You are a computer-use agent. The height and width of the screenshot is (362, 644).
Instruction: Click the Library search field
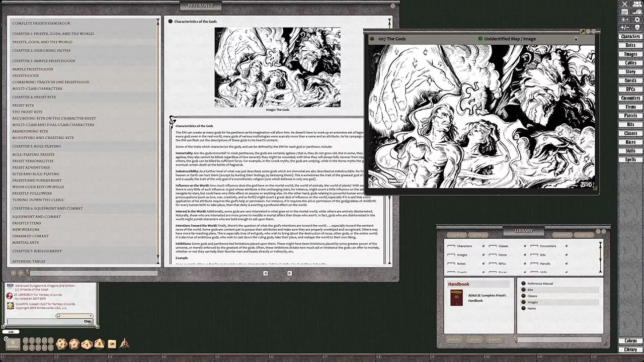point(559,340)
